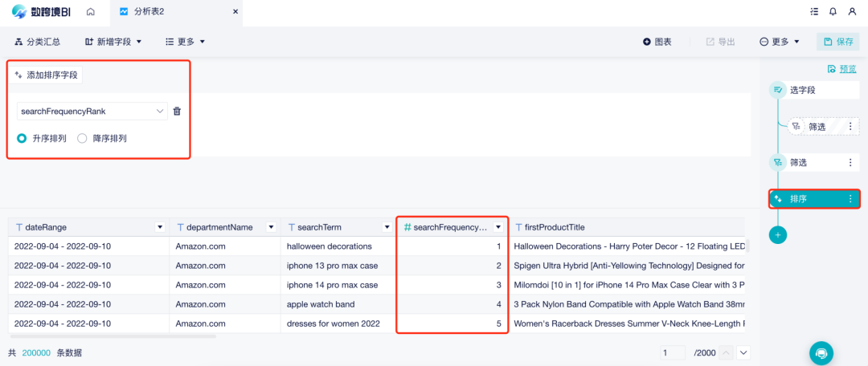Click the table horizontal scrollbar
The width and height of the screenshot is (868, 366).
click(113, 335)
